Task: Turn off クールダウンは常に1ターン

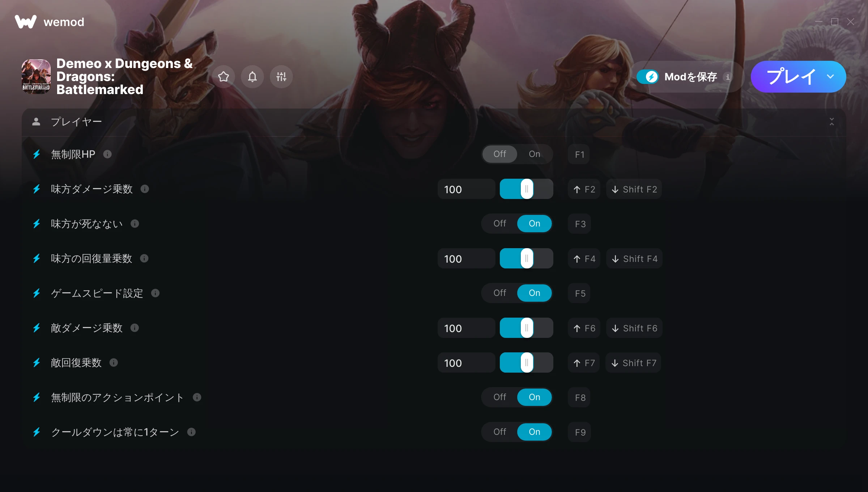Action: [500, 432]
